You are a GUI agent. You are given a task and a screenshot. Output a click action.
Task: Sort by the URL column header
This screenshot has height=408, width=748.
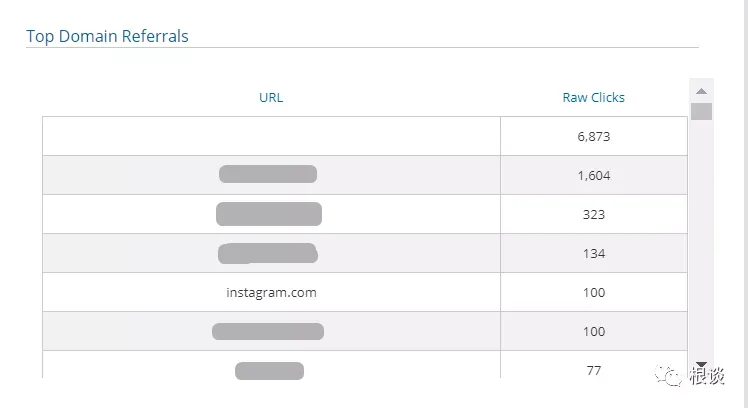[271, 97]
